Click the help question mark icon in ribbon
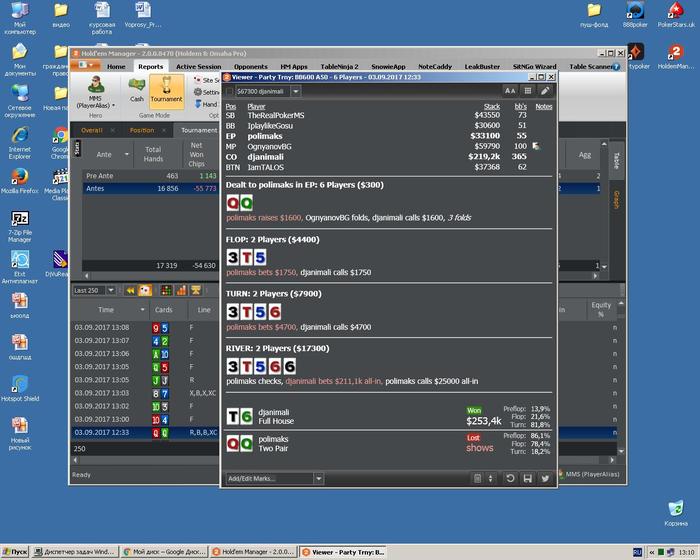This screenshot has width=700, height=560. (x=616, y=67)
